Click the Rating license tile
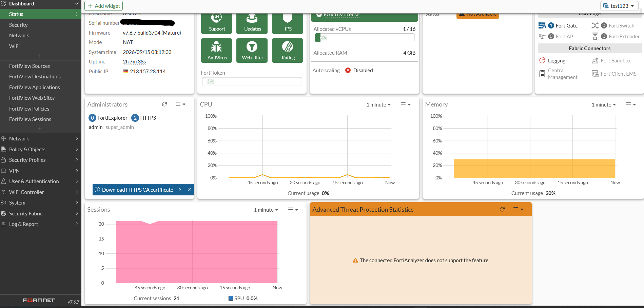 point(288,51)
